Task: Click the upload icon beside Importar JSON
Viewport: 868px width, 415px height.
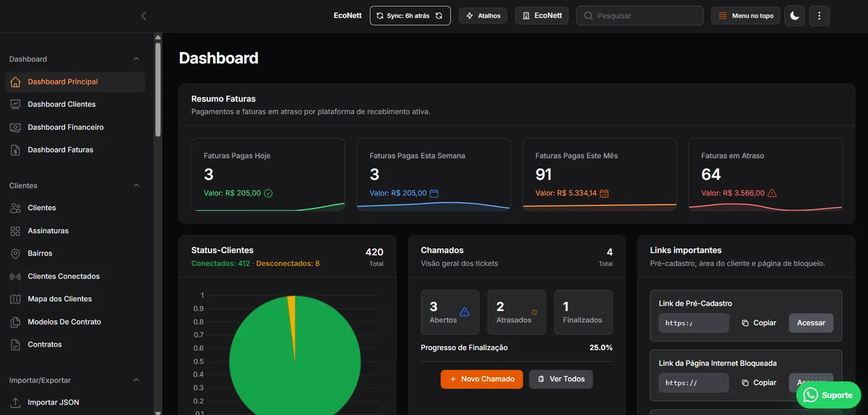Action: click(15, 403)
